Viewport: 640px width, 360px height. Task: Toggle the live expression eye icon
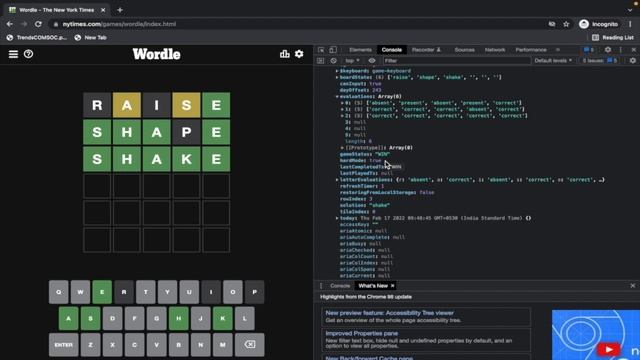click(x=372, y=60)
